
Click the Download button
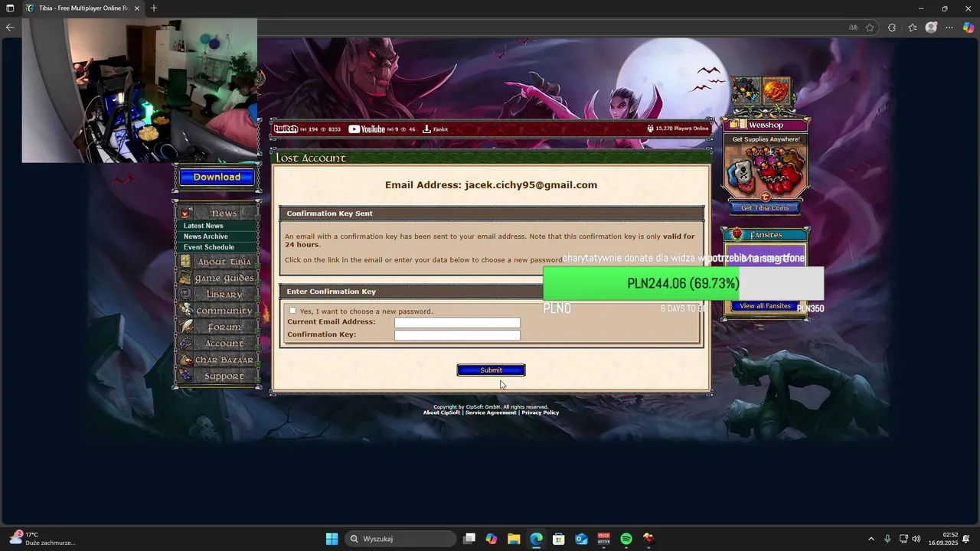coord(217,177)
